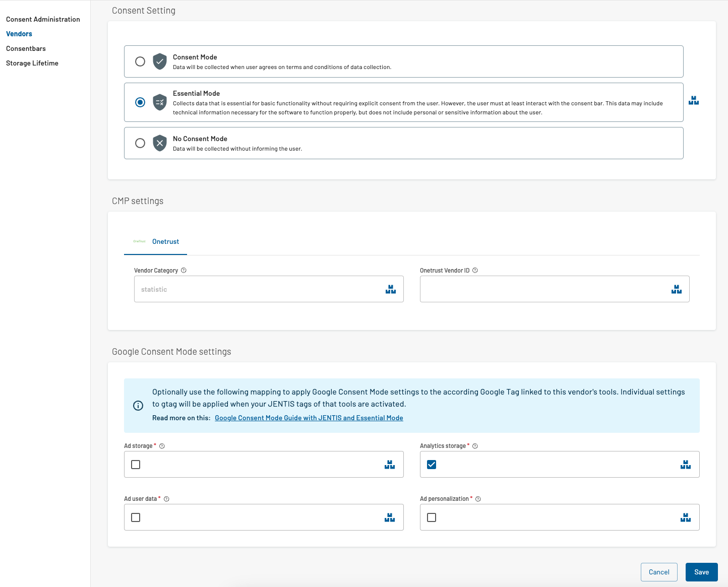Select the No Consent Mode radio button
Screen dimensions: 728x587
(140, 143)
